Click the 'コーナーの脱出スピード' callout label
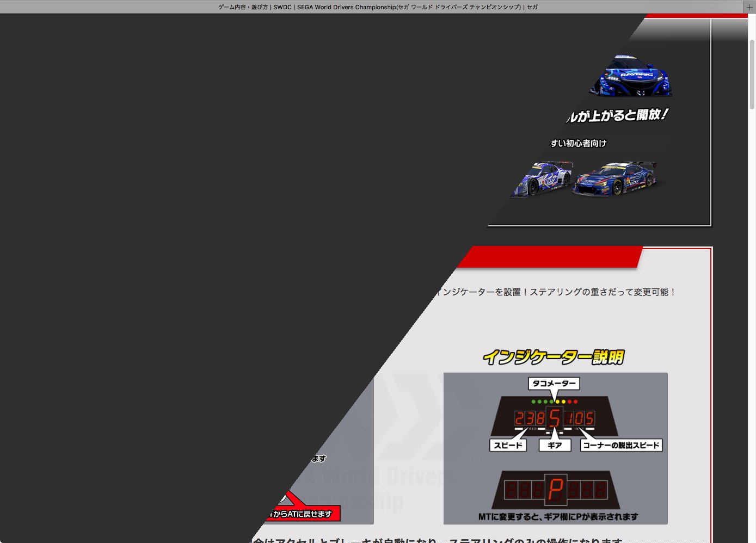The width and height of the screenshot is (756, 543). (621, 445)
